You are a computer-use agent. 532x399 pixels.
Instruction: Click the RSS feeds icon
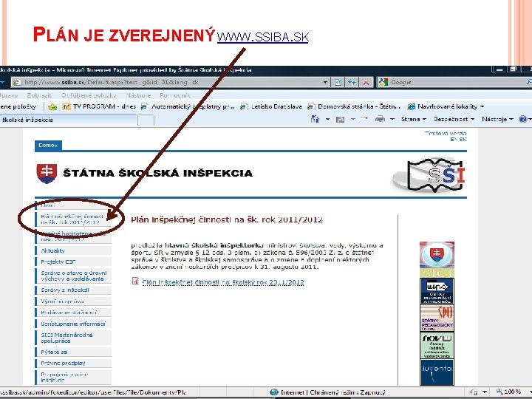340,119
